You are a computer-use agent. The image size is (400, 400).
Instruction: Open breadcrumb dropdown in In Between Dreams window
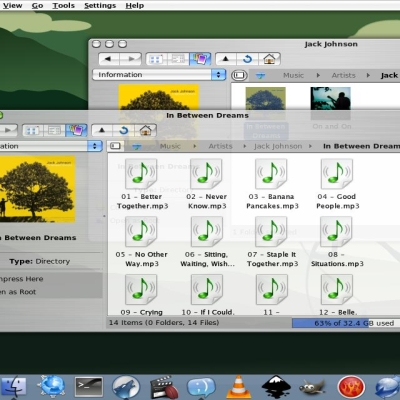[137, 146]
